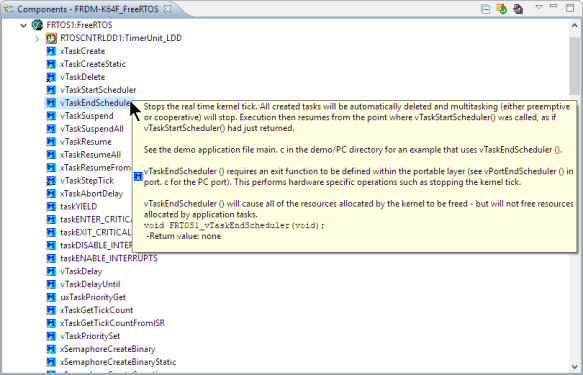
Task: Click the method icon beside uxTaskPriorityGet
Action: [51, 297]
